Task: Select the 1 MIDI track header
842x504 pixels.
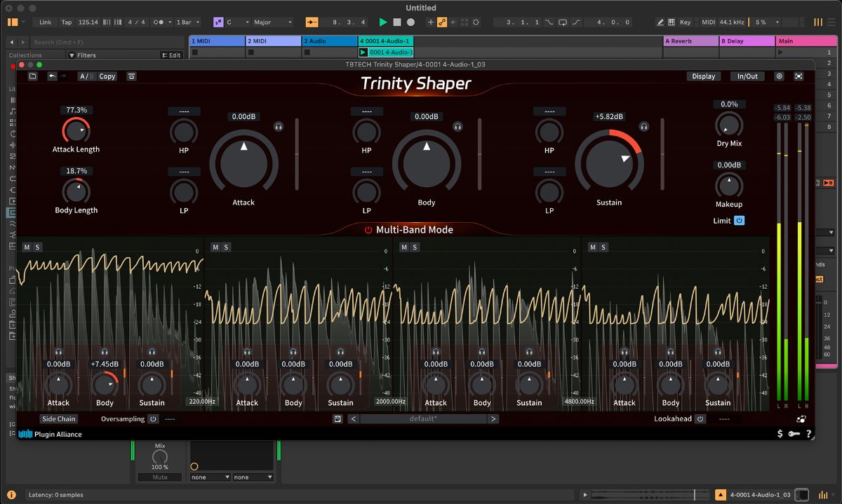Action: tap(217, 41)
